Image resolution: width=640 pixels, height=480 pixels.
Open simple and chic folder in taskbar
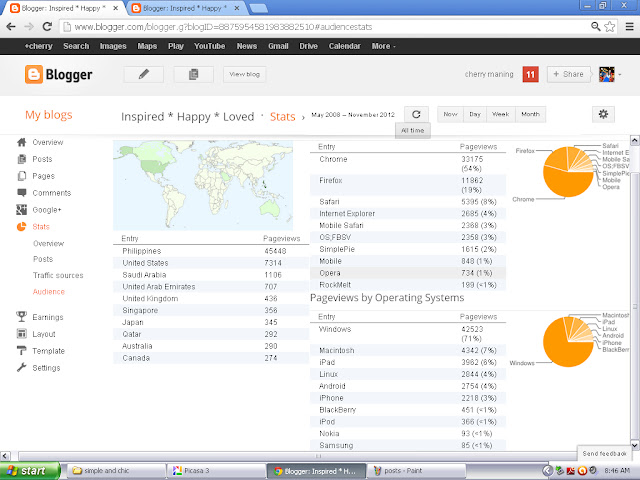point(116,471)
